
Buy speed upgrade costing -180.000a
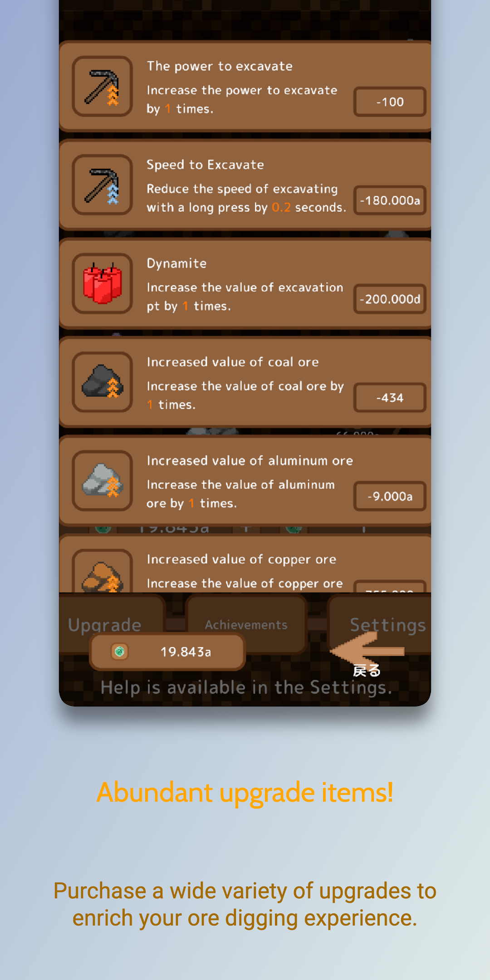click(x=390, y=200)
